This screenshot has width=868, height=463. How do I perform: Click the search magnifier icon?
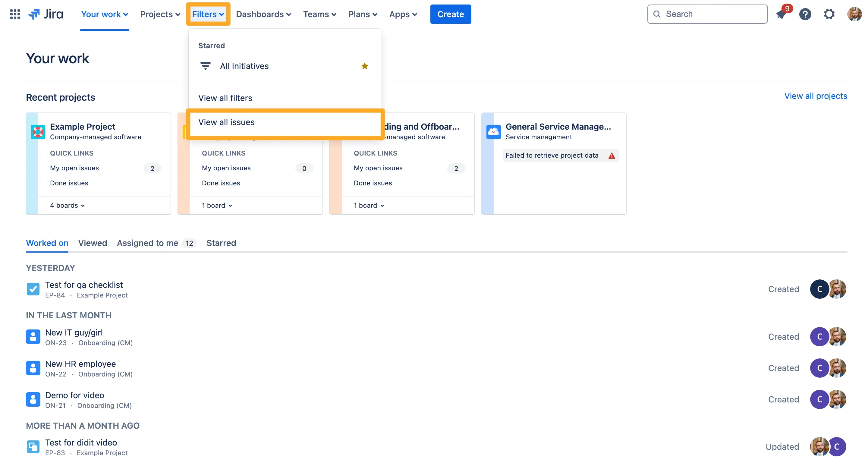(657, 14)
